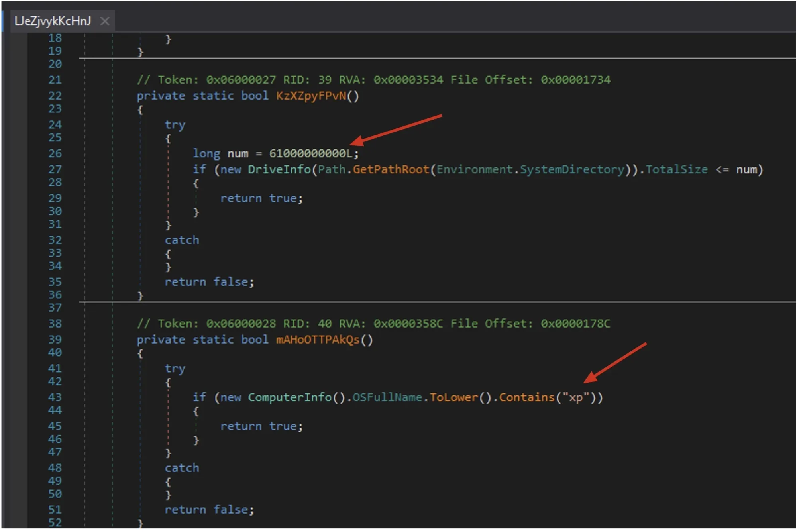The height and width of the screenshot is (532, 797).
Task: Click the Token 0x06000028 comment line
Action: click(x=373, y=324)
